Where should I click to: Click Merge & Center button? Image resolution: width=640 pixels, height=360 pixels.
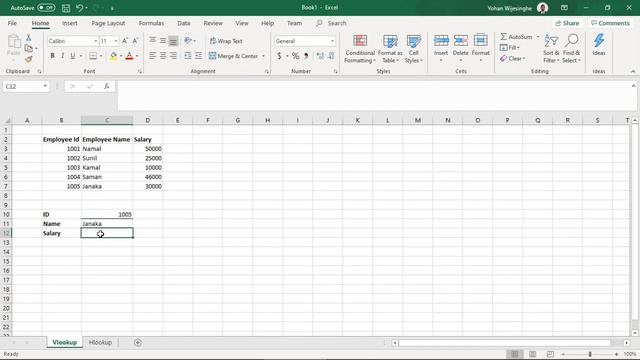tap(233, 56)
